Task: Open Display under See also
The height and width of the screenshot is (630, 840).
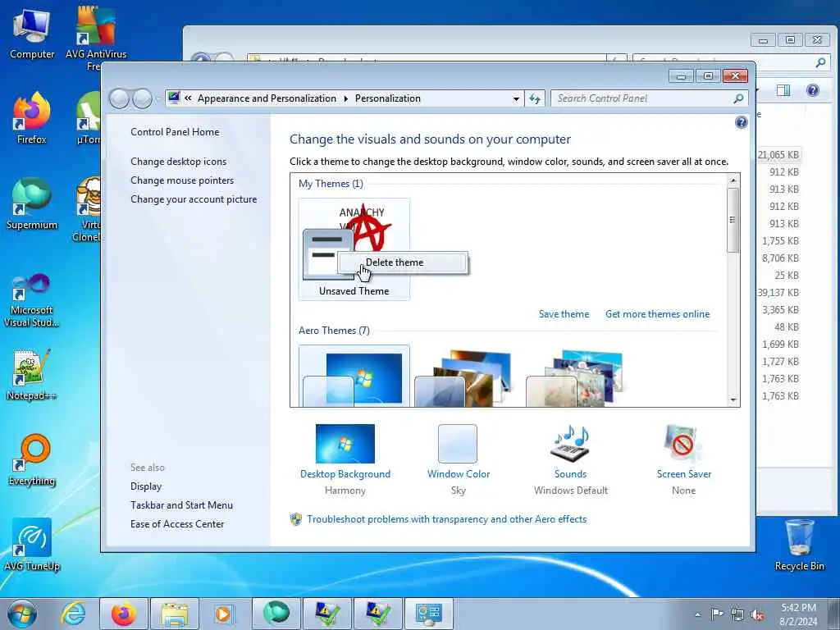Action: coord(146,486)
